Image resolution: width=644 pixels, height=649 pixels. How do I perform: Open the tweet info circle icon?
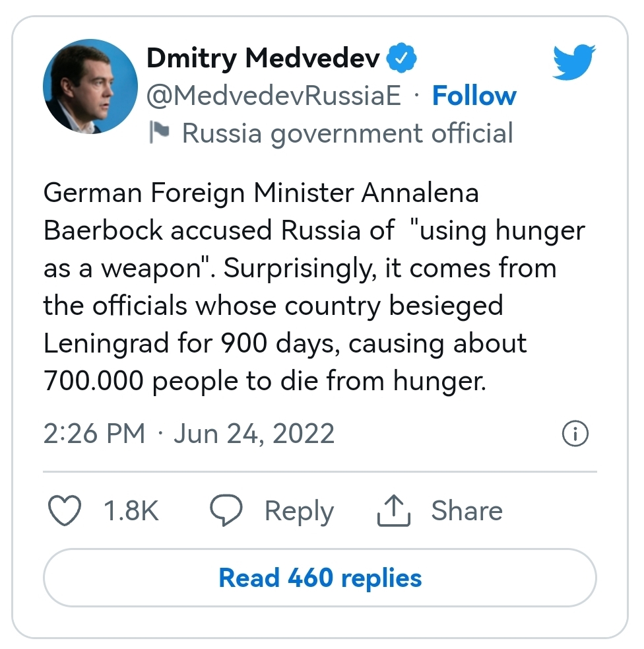point(574,434)
